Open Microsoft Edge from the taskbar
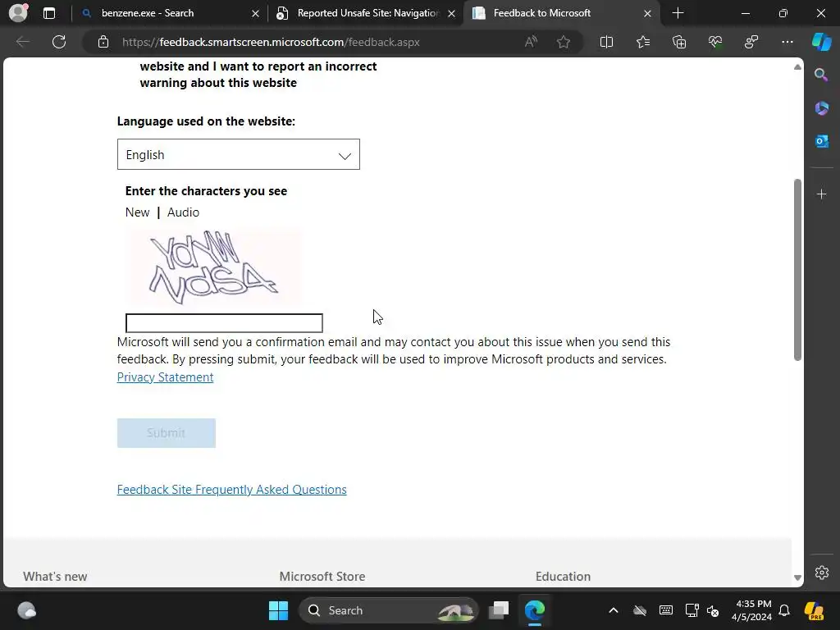 534,610
